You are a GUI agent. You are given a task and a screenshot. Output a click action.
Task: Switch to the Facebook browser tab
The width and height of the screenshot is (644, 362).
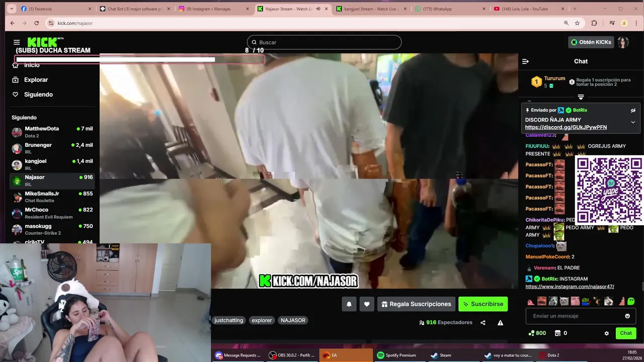[55, 9]
